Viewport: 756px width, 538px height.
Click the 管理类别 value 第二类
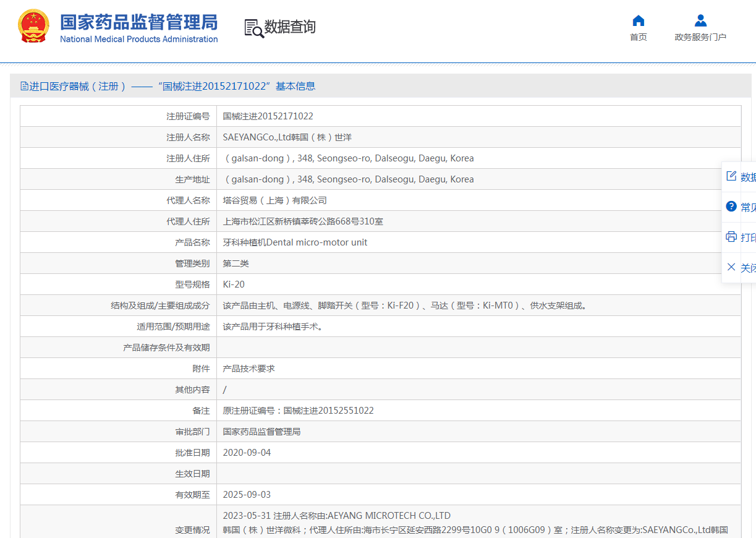(236, 263)
